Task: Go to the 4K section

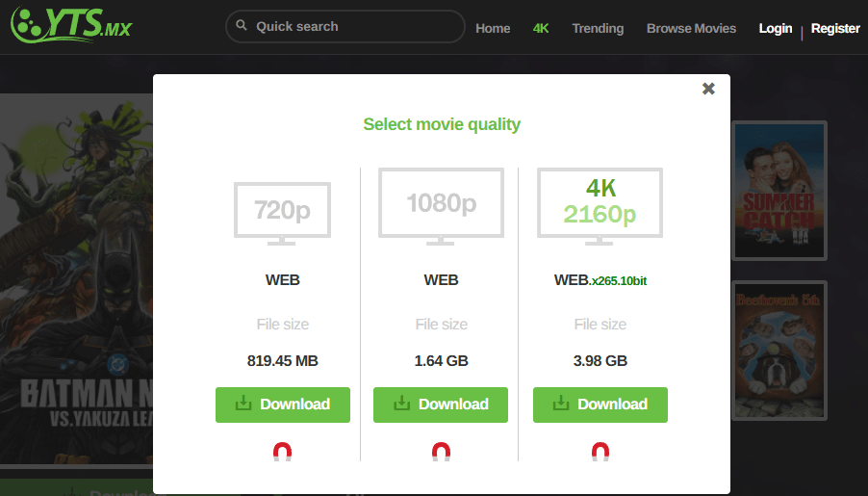Action: 541,28
